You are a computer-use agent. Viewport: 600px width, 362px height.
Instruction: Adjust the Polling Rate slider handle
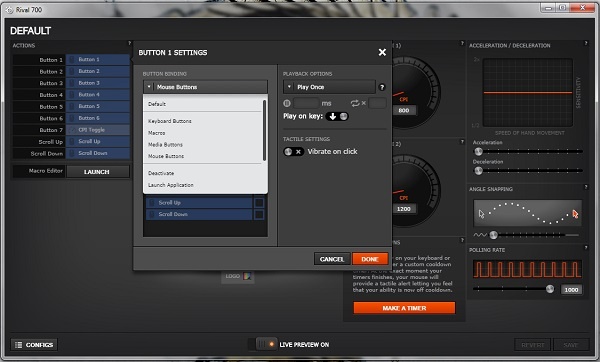[550, 289]
